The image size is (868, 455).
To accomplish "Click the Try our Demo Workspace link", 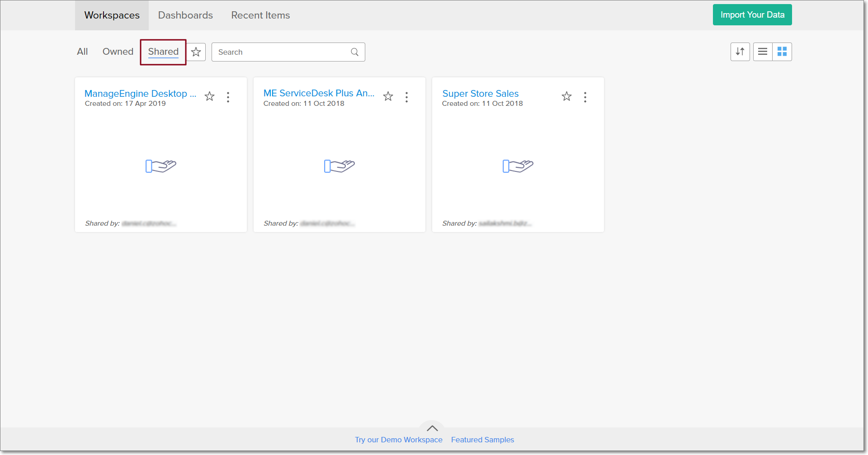I will click(x=399, y=440).
